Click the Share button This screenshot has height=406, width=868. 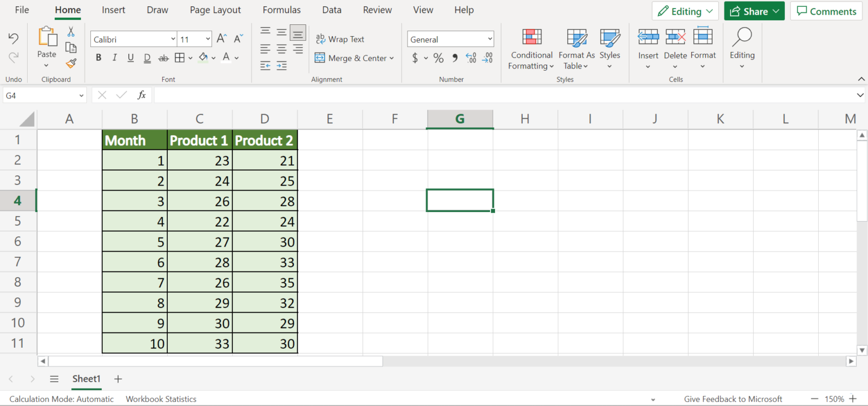[x=754, y=11]
